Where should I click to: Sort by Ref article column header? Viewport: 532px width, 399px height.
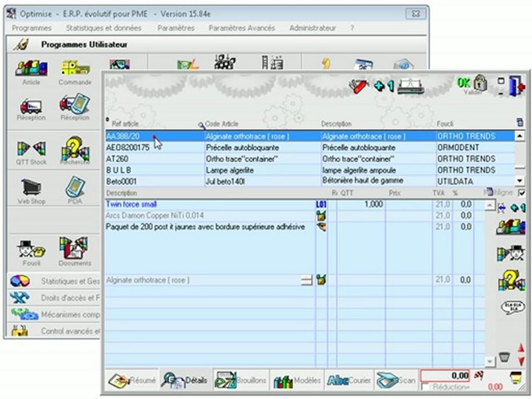pyautogui.click(x=125, y=124)
